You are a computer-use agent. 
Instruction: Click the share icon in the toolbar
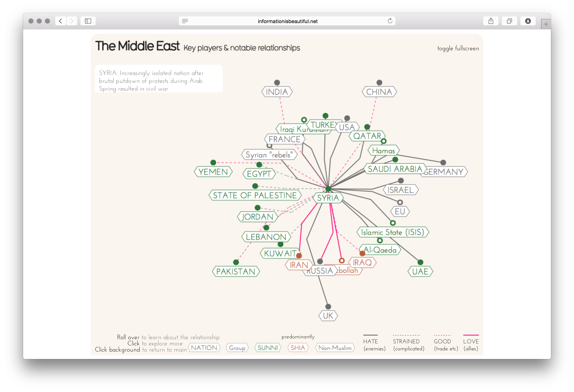pos(491,21)
